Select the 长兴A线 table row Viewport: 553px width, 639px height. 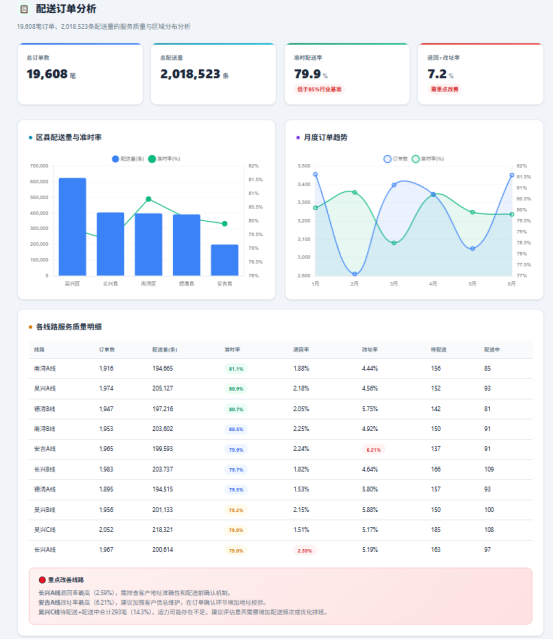(280, 550)
